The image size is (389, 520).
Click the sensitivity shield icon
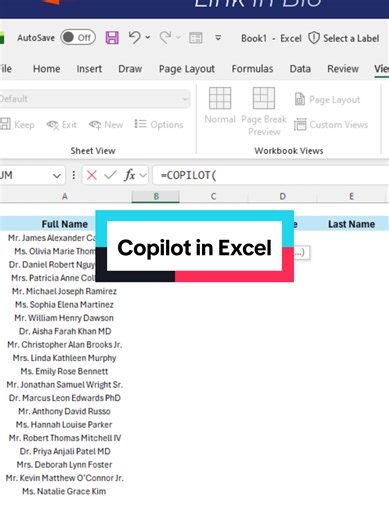(x=314, y=38)
